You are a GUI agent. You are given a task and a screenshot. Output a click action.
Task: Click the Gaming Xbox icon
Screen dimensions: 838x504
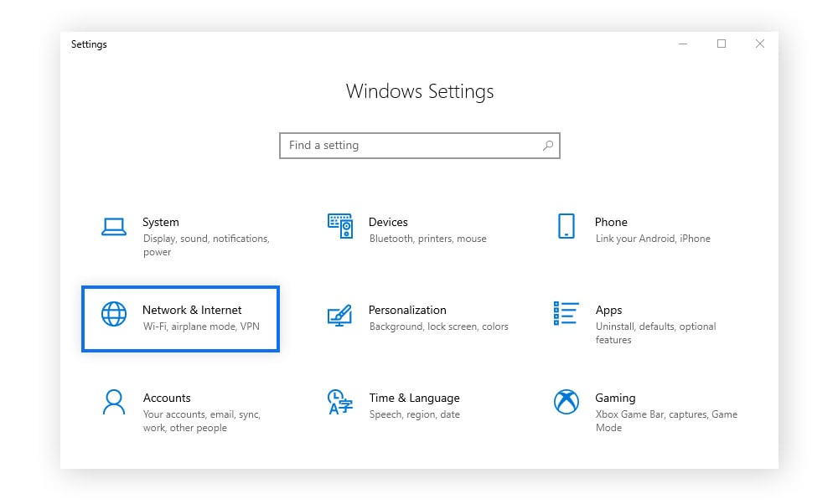pyautogui.click(x=566, y=402)
